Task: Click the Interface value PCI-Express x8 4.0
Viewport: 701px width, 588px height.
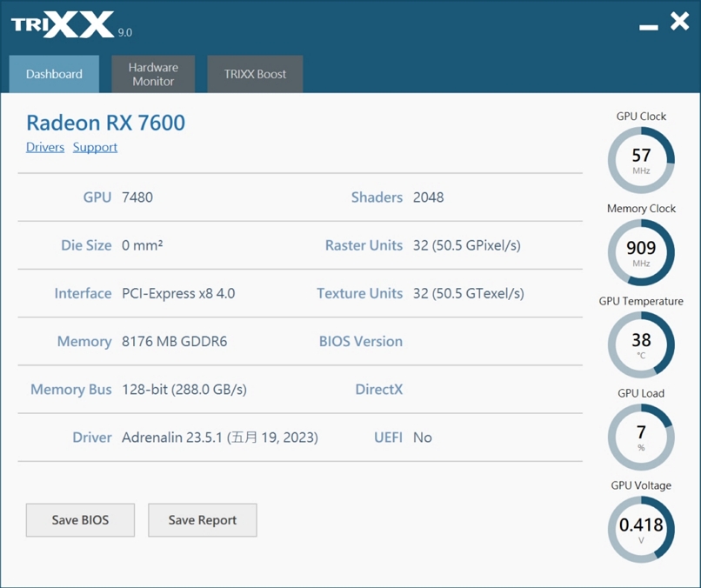Action: pyautogui.click(x=178, y=293)
